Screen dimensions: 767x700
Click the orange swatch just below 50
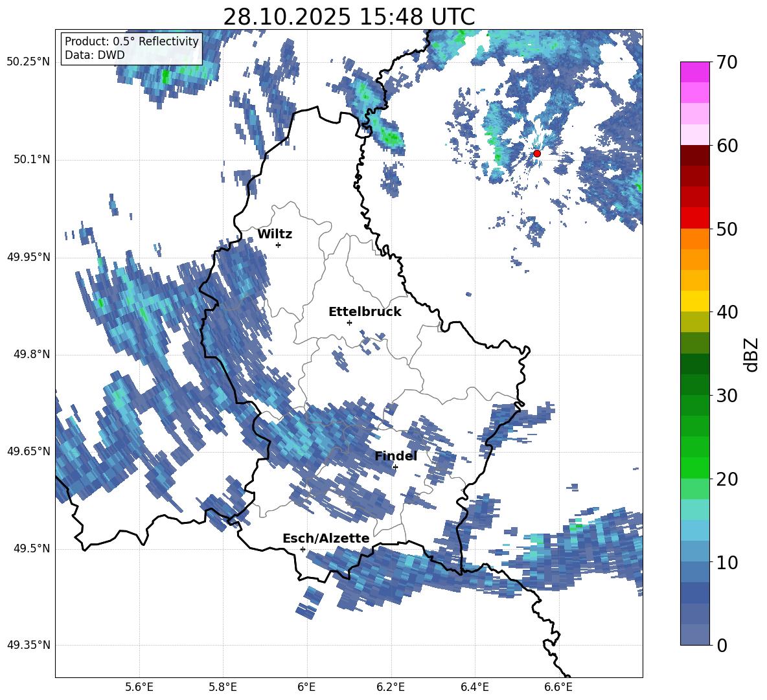[695, 239]
